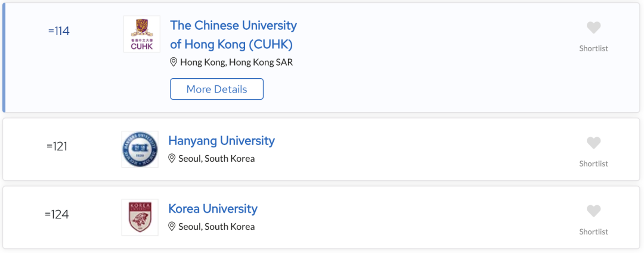The height and width of the screenshot is (253, 644).
Task: Click Shortlist label in the CUHK row
Action: tap(593, 48)
